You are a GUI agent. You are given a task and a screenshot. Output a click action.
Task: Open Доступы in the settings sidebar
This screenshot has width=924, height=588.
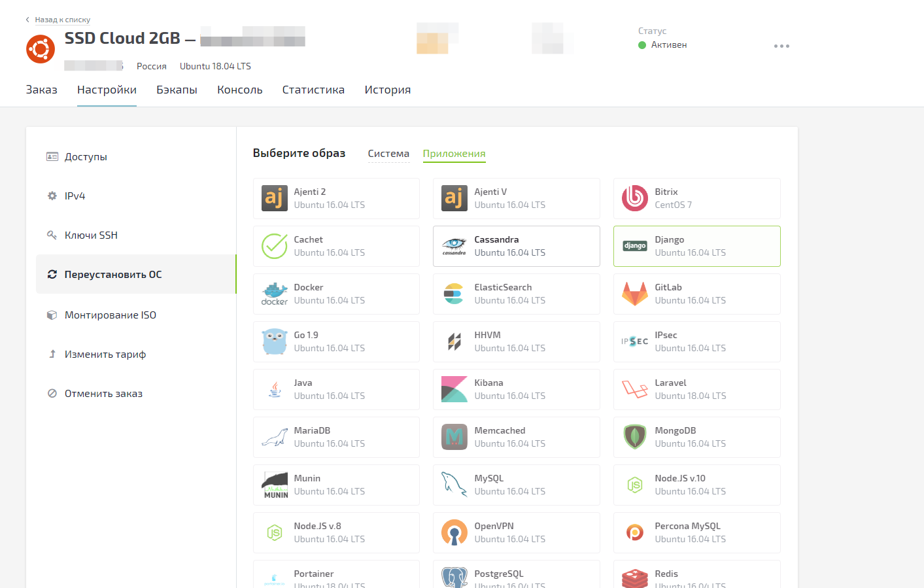[136, 157]
